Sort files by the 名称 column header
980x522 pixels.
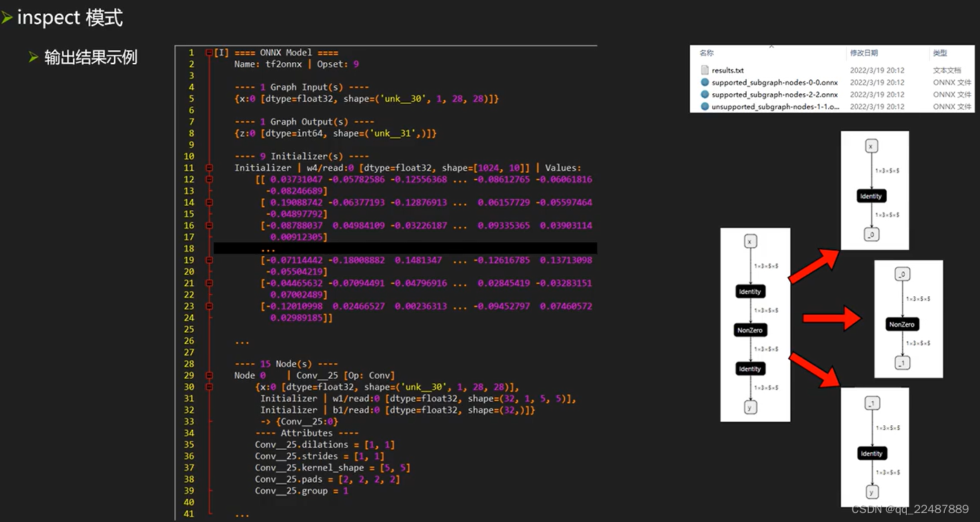click(x=706, y=53)
